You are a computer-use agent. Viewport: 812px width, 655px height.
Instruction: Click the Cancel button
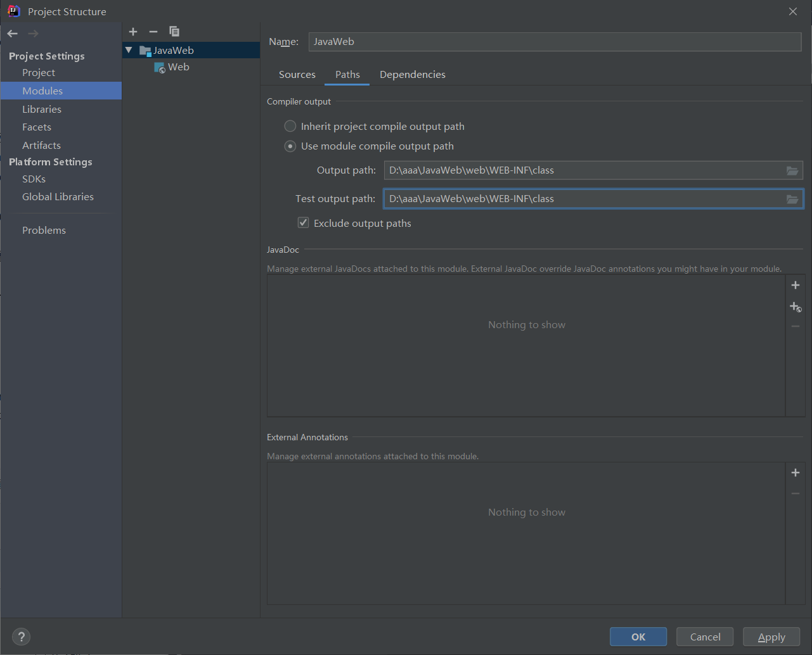[x=705, y=637]
